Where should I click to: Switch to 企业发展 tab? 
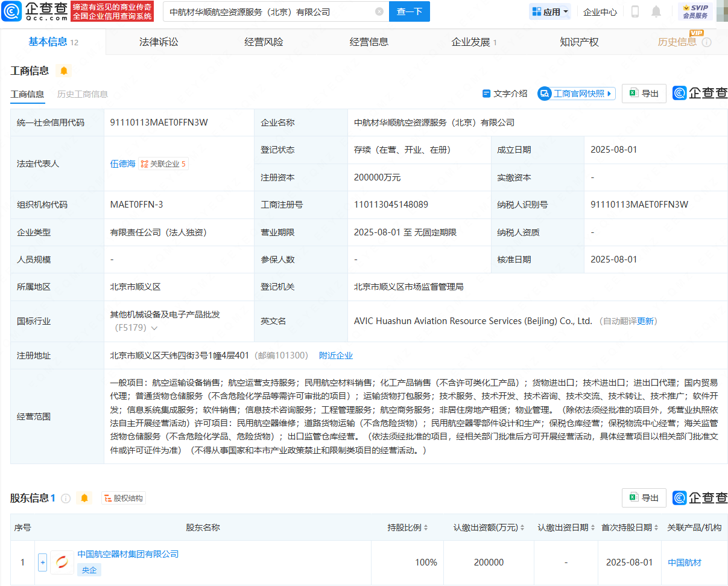[x=474, y=42]
